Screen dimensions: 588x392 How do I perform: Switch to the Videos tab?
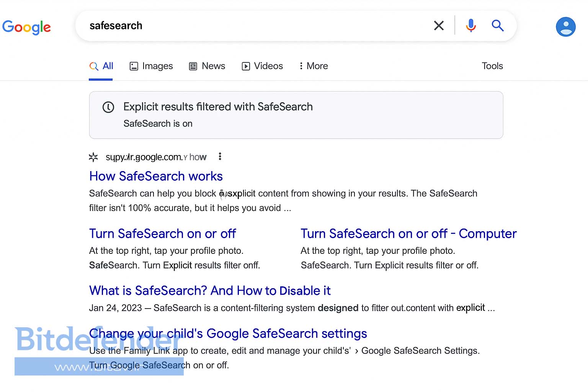pyautogui.click(x=262, y=66)
